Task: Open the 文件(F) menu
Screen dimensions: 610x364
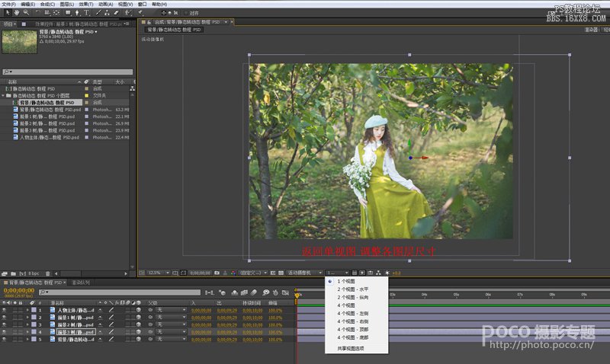Action: pyautogui.click(x=8, y=4)
